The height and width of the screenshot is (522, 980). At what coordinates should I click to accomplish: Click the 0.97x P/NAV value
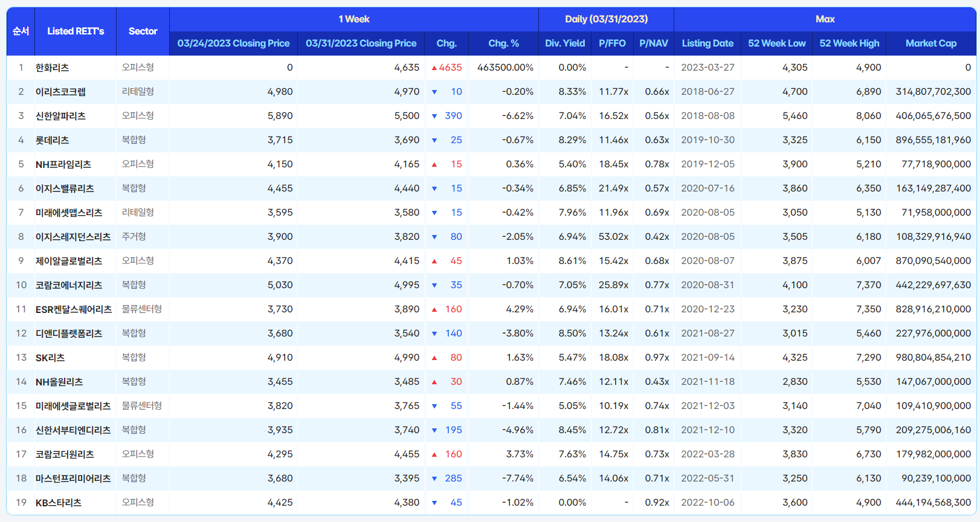coord(657,358)
